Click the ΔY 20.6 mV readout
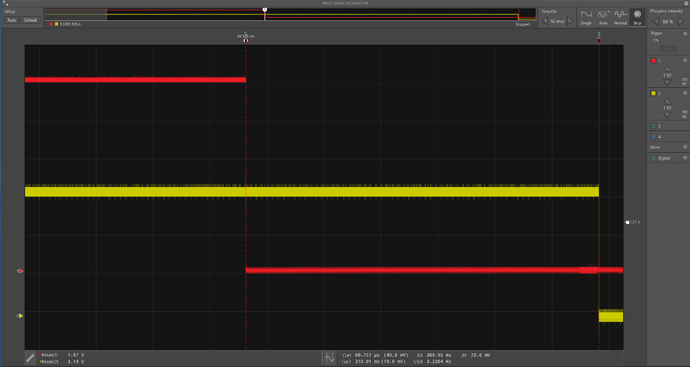This screenshot has width=690, height=367. pos(476,355)
